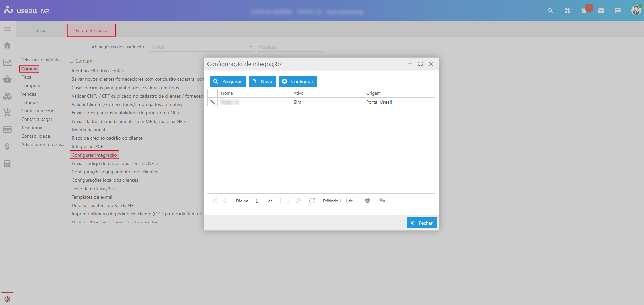Open grid settings gears icon

point(382,201)
